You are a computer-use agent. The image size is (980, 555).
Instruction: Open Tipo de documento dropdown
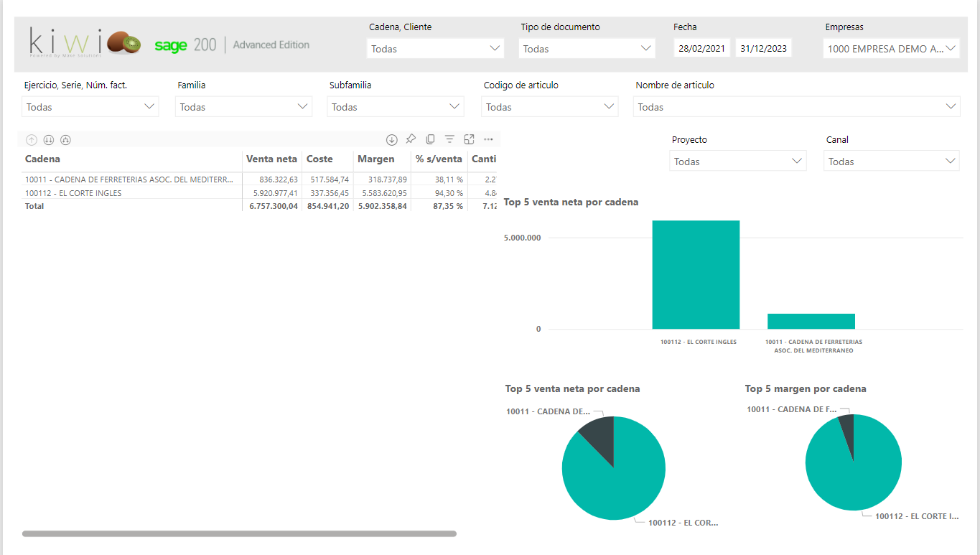(x=587, y=49)
